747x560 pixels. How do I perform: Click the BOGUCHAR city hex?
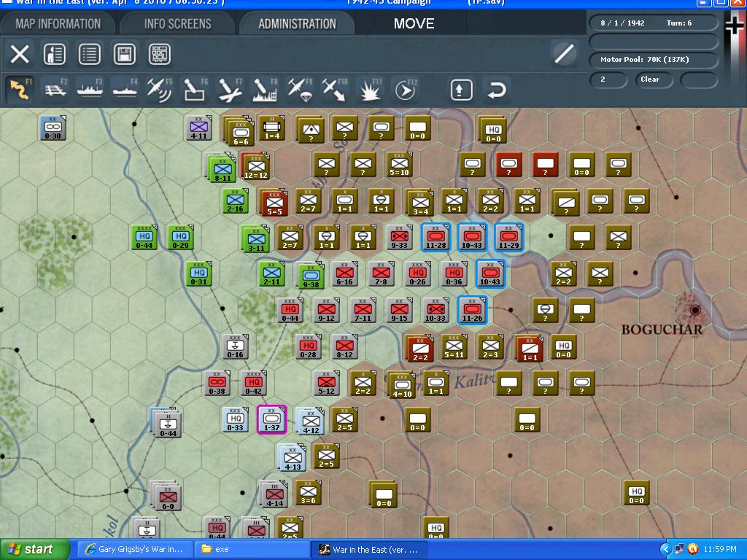coord(694,310)
